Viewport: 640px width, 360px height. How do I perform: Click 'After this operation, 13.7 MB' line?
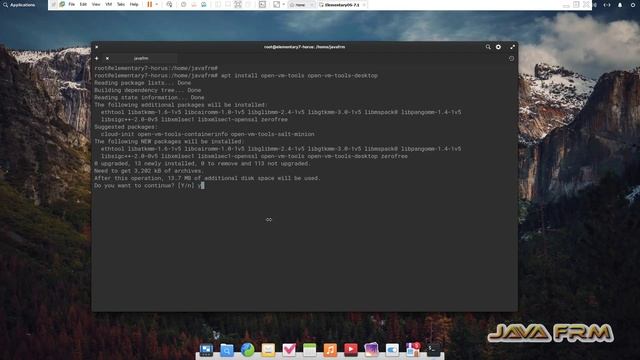tap(207, 178)
